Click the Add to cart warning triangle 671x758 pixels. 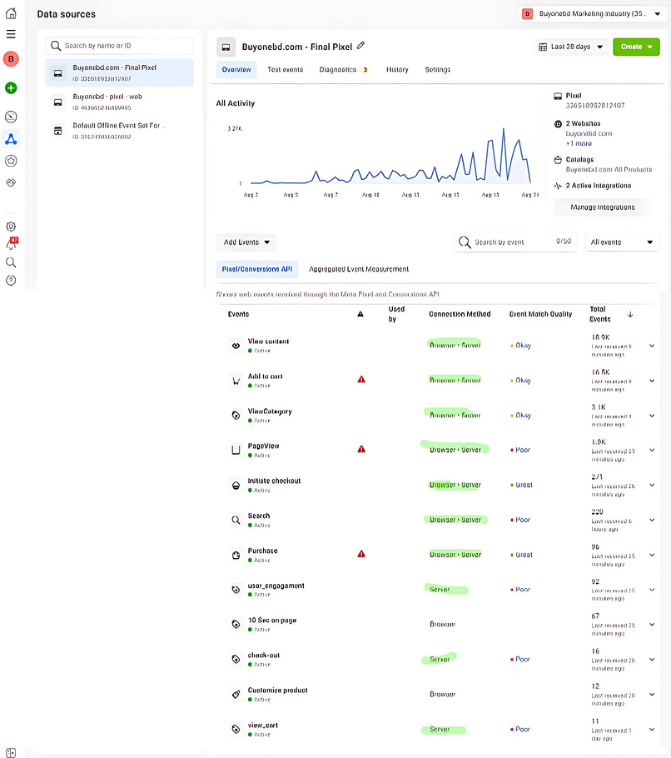click(x=361, y=379)
